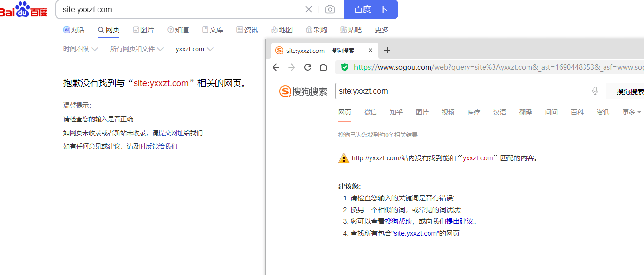
Task: Open Baidu 贴吧 tab
Action: tap(351, 30)
